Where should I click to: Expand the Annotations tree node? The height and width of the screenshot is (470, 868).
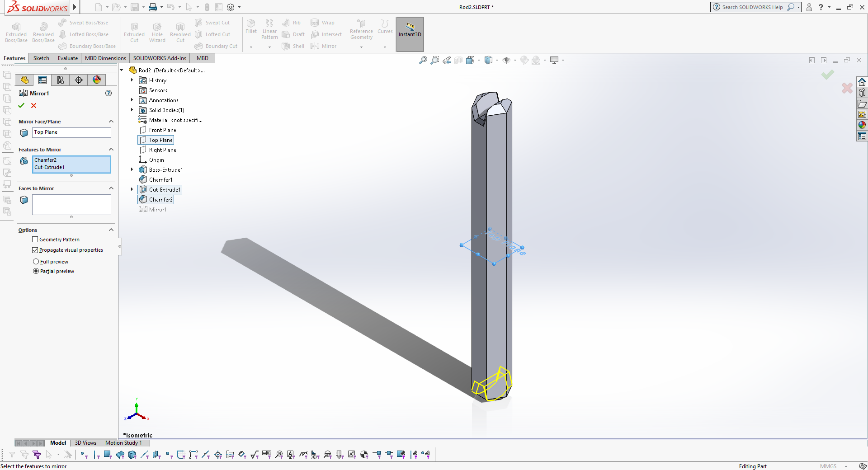[x=132, y=100]
